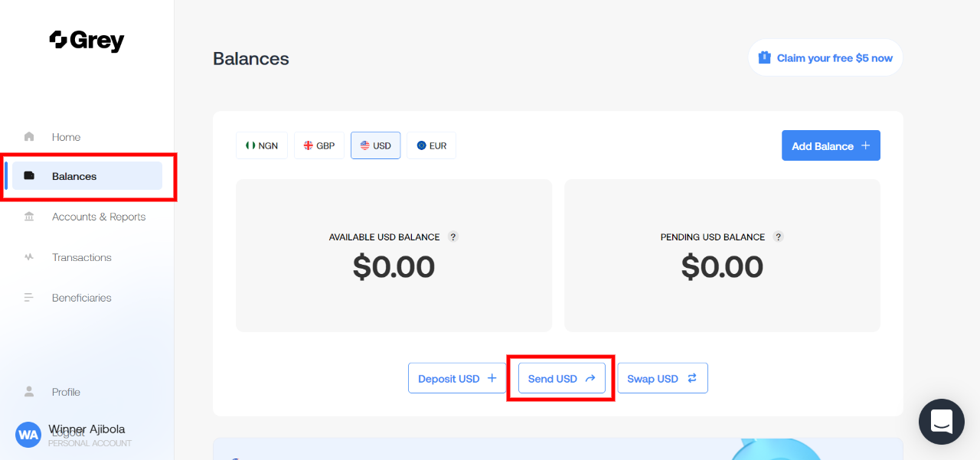Click Claim your free $5 now

coord(825,57)
